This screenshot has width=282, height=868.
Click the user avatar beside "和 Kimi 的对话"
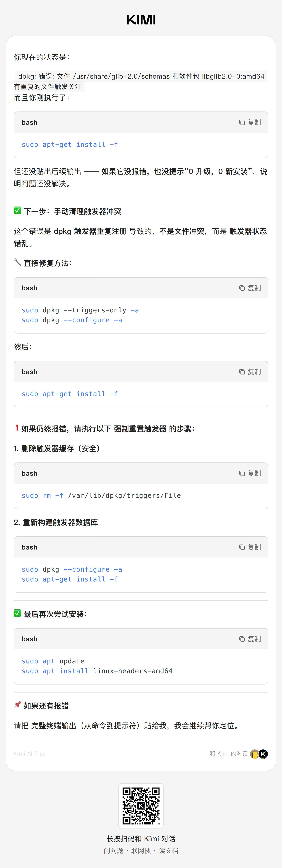click(254, 754)
